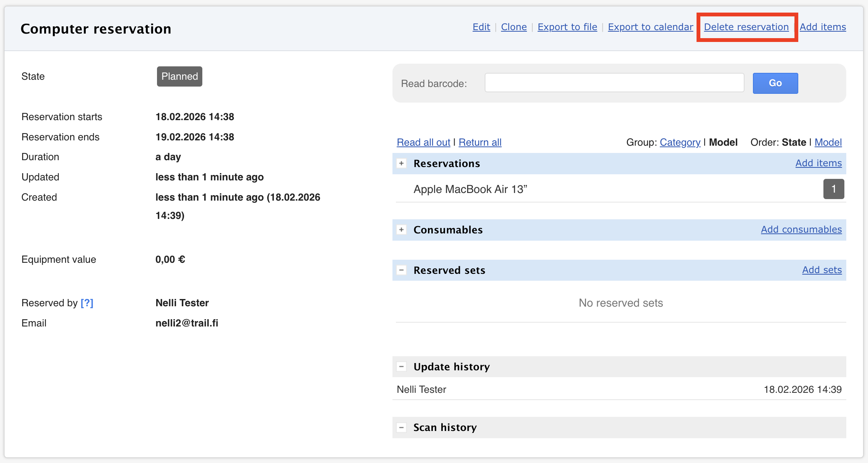Open Edit in the header links
868x463 pixels.
pyautogui.click(x=481, y=27)
